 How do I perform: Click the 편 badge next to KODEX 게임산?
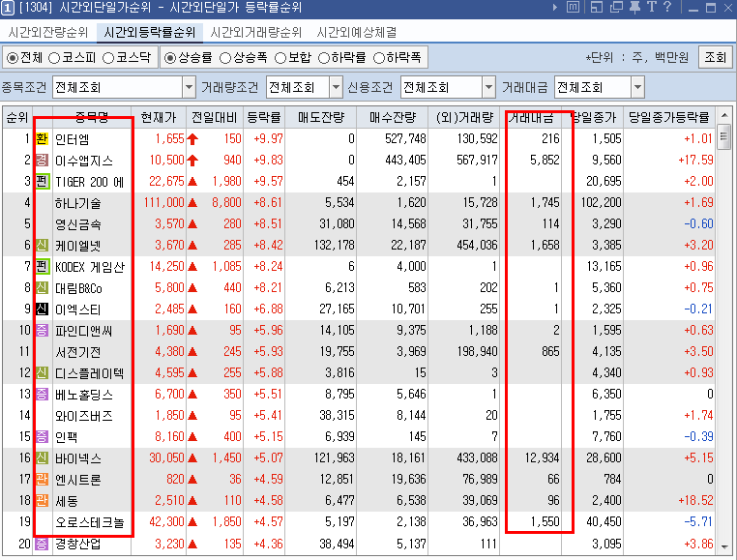[42, 267]
